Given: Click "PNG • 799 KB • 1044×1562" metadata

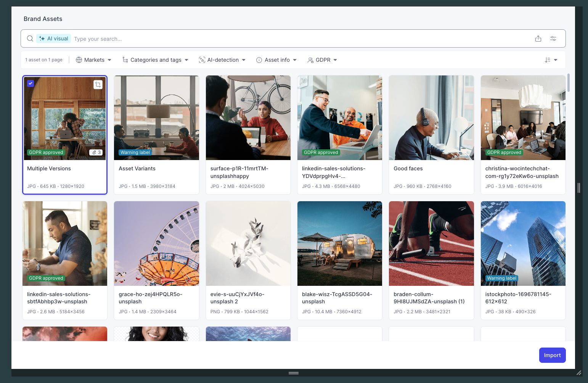Looking at the screenshot, I should (x=239, y=312).
